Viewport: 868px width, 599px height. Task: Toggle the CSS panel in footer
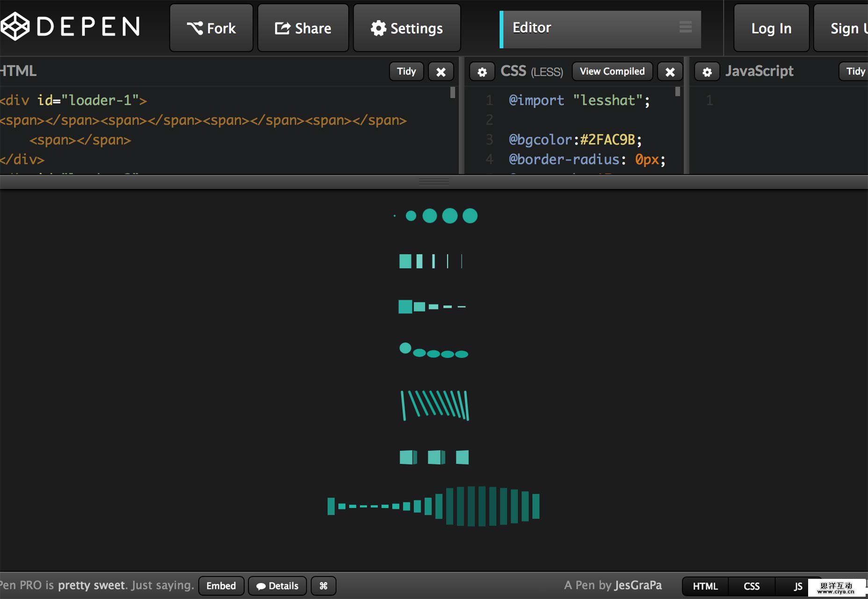pos(751,586)
